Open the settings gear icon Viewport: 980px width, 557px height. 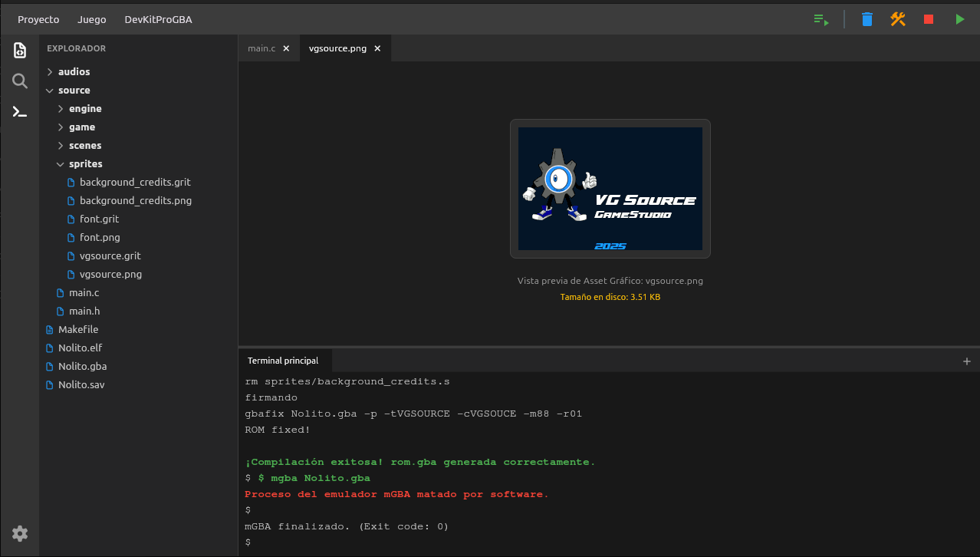point(20,533)
